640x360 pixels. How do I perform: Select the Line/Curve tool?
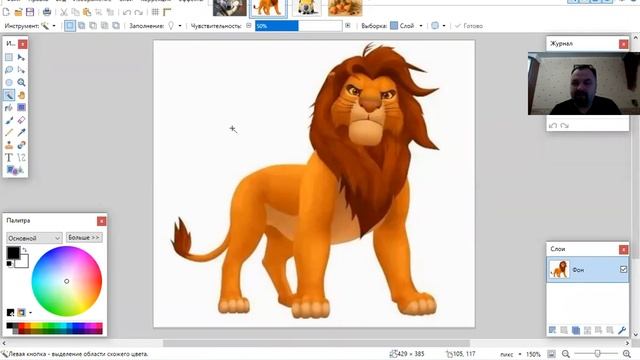coord(21,158)
